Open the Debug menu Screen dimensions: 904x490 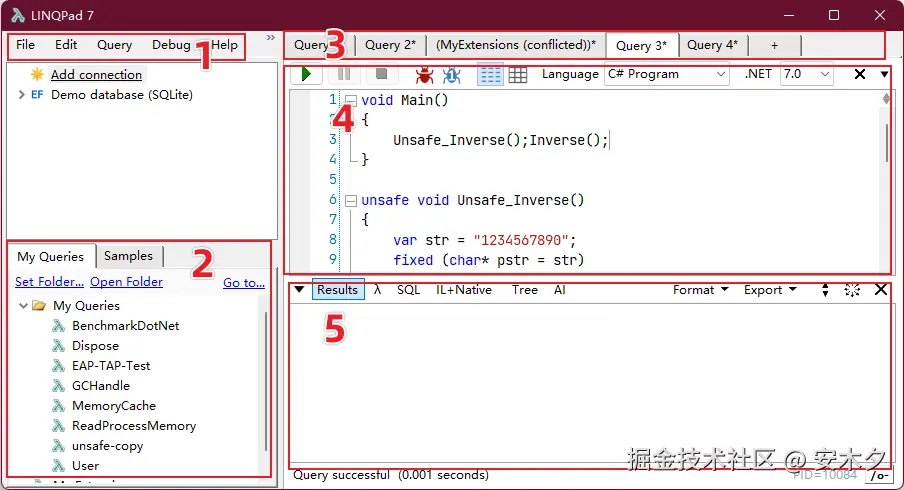(x=171, y=45)
